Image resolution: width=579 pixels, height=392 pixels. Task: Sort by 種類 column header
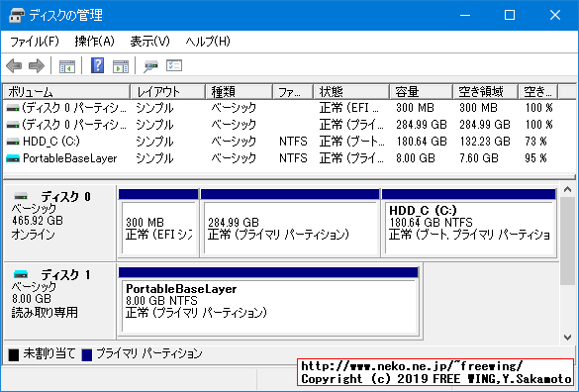point(239,92)
